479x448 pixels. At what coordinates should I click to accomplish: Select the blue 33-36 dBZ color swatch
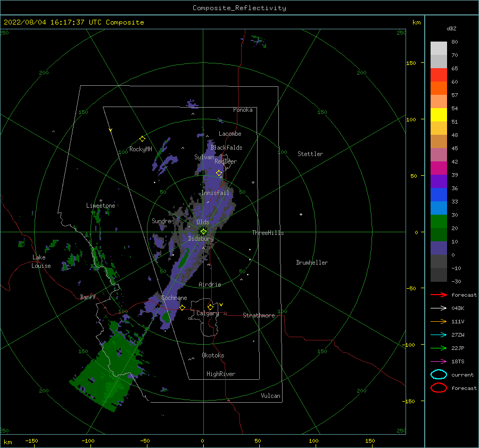click(x=439, y=194)
